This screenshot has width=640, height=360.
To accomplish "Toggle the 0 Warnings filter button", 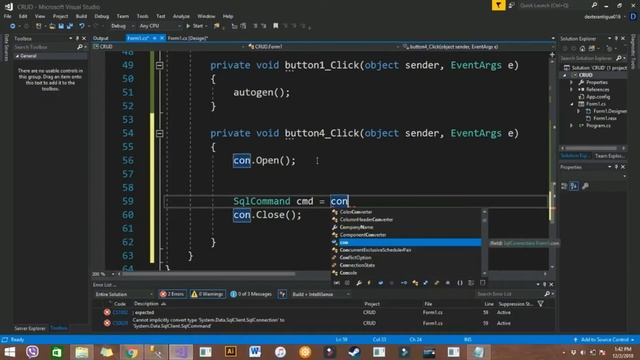I will [x=207, y=294].
